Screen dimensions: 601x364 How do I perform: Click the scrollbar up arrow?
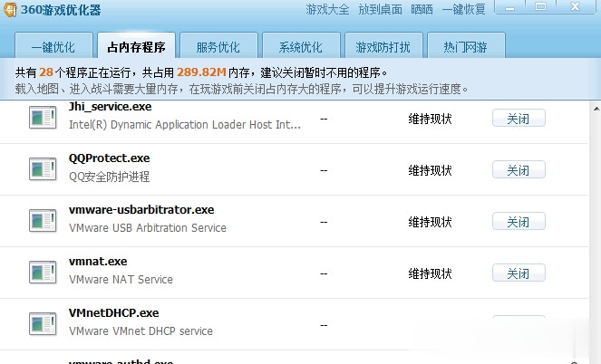(x=596, y=109)
